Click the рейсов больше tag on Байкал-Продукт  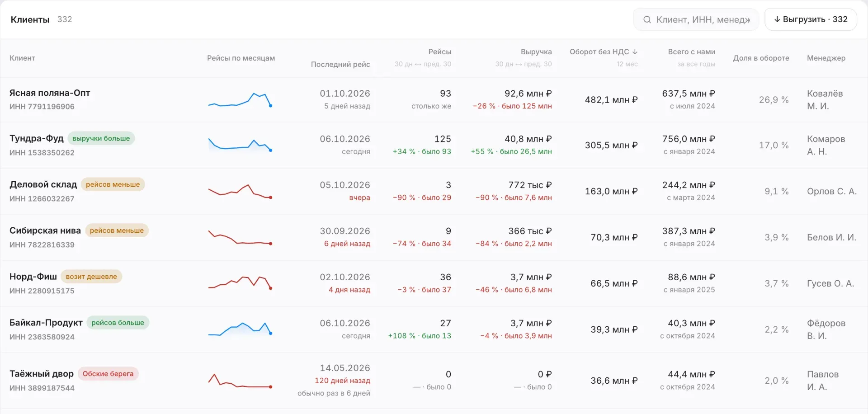point(118,323)
